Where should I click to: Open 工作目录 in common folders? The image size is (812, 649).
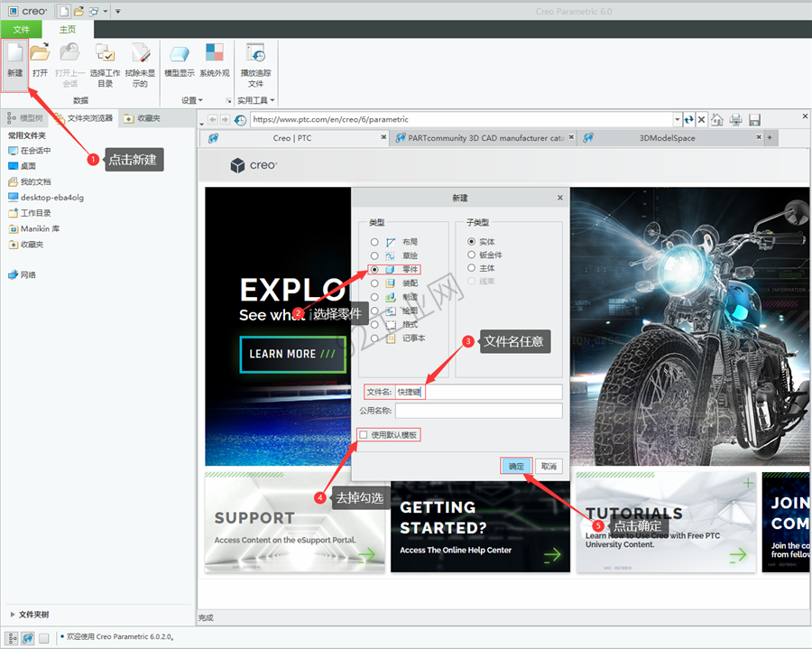30,213
